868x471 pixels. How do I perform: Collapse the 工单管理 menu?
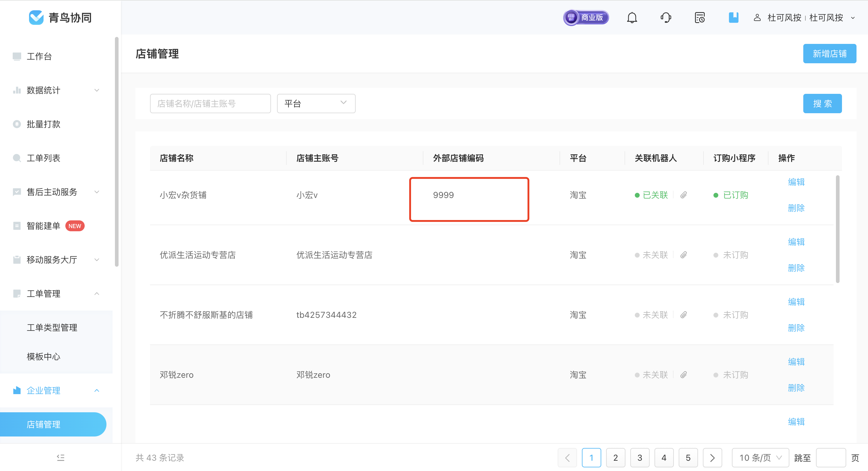click(97, 293)
